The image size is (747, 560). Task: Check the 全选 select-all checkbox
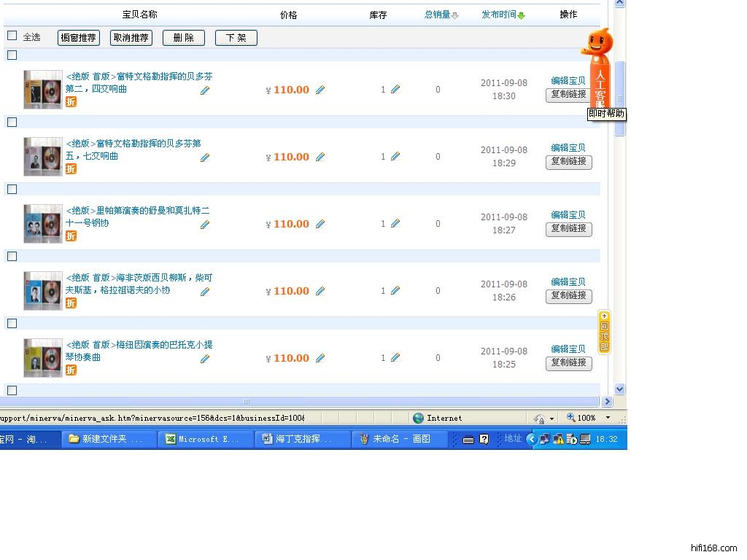pyautogui.click(x=12, y=36)
